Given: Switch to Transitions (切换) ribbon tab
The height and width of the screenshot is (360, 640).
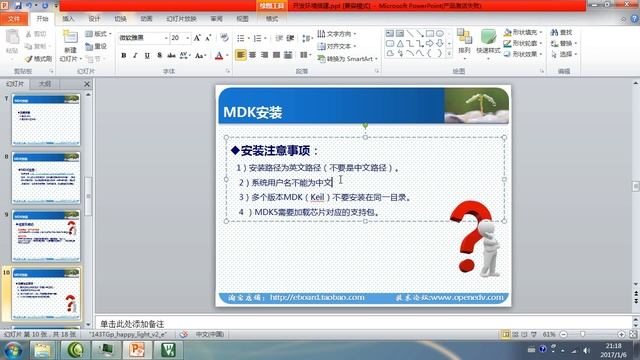Looking at the screenshot, I should [x=120, y=19].
